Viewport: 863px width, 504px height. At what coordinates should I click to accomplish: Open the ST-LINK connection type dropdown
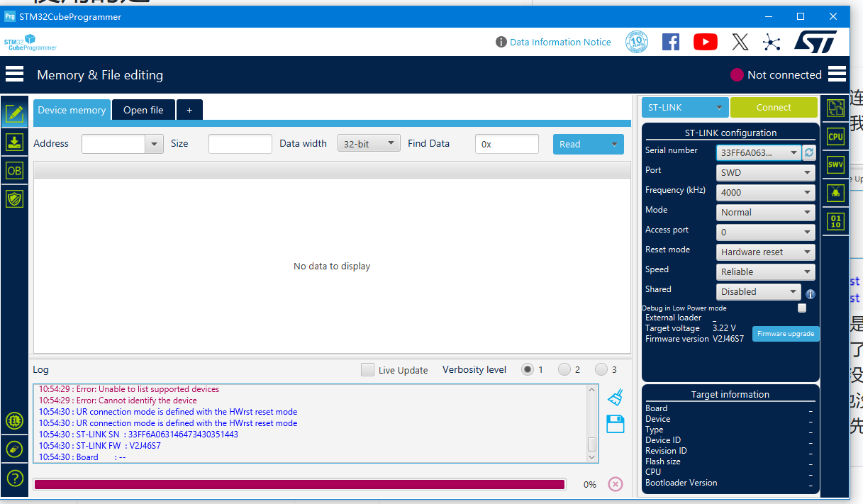[685, 107]
